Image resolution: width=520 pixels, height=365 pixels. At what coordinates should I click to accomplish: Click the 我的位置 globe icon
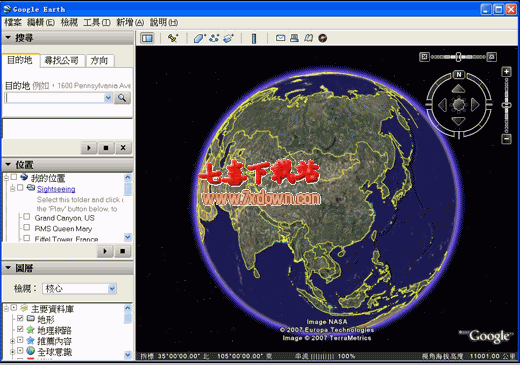coord(24,177)
